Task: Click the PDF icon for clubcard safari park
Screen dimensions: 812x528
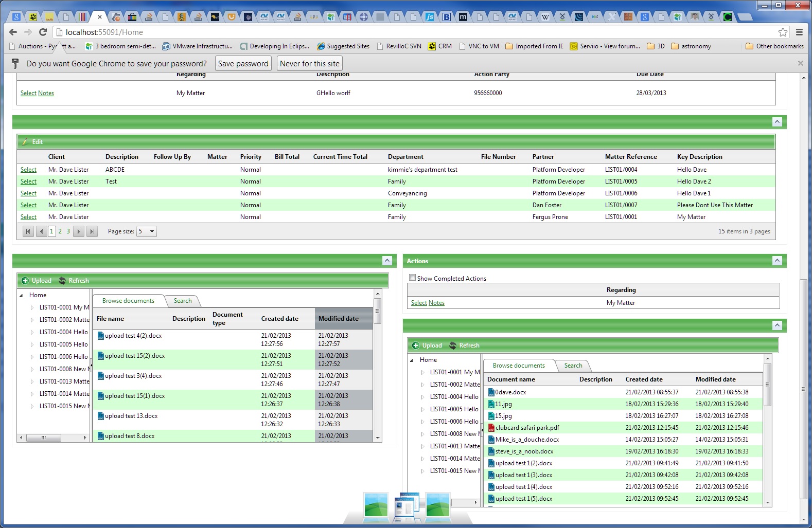Action: (x=491, y=428)
